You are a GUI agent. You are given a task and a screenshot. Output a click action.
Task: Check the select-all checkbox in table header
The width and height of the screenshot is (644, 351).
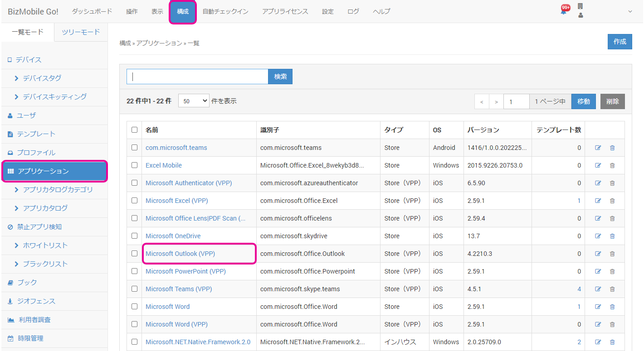coord(134,130)
